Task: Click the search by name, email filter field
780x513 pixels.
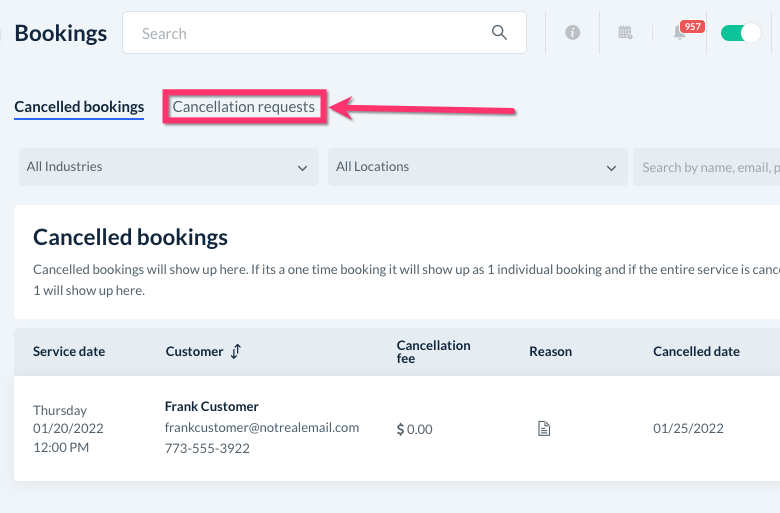Action: 708,167
